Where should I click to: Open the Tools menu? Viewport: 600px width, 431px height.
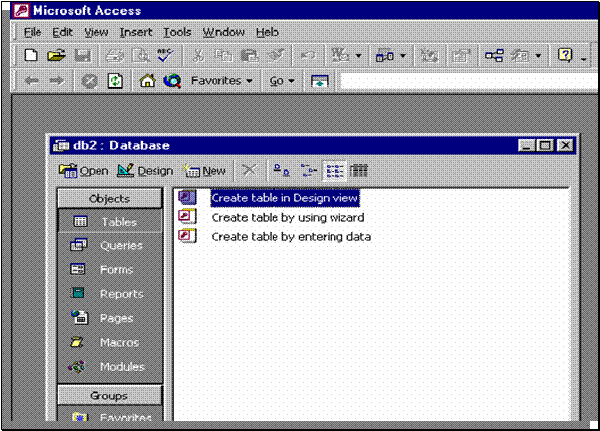(x=177, y=32)
